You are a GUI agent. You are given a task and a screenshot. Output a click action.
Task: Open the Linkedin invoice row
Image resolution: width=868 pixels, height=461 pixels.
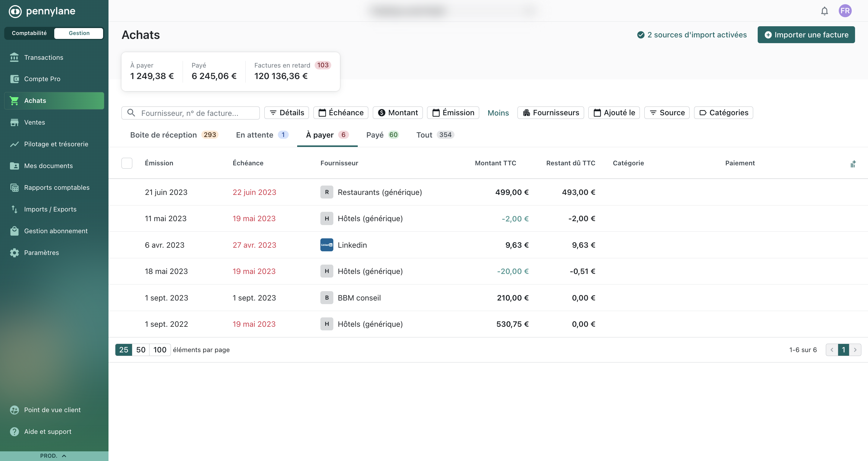tap(488, 245)
